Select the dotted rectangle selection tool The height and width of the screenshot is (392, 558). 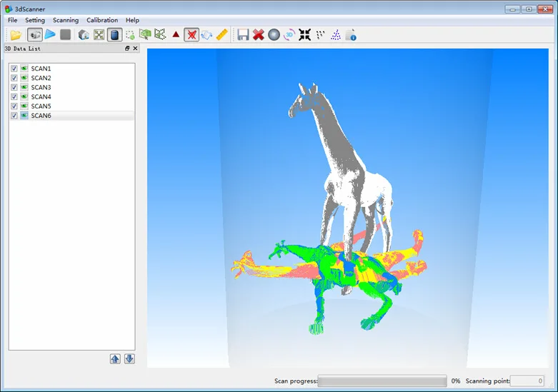130,35
